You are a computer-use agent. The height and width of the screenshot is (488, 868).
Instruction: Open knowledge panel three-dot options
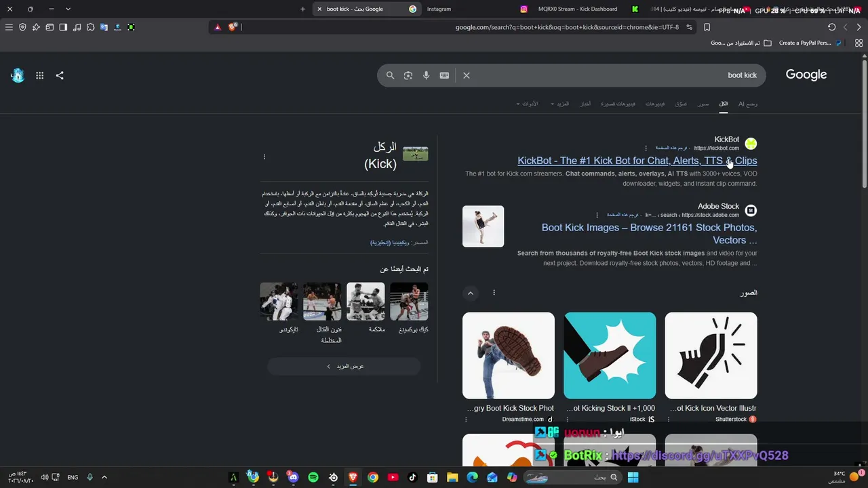(264, 157)
